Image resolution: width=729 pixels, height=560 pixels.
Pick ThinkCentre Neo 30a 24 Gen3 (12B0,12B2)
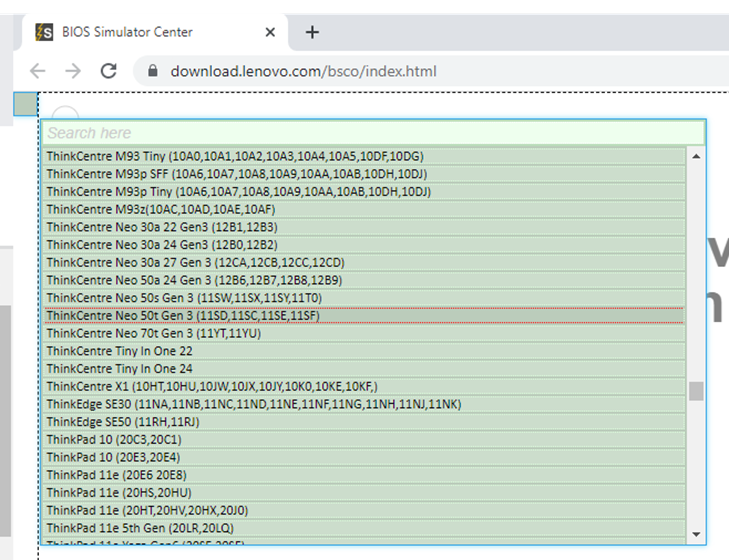[x=364, y=245]
